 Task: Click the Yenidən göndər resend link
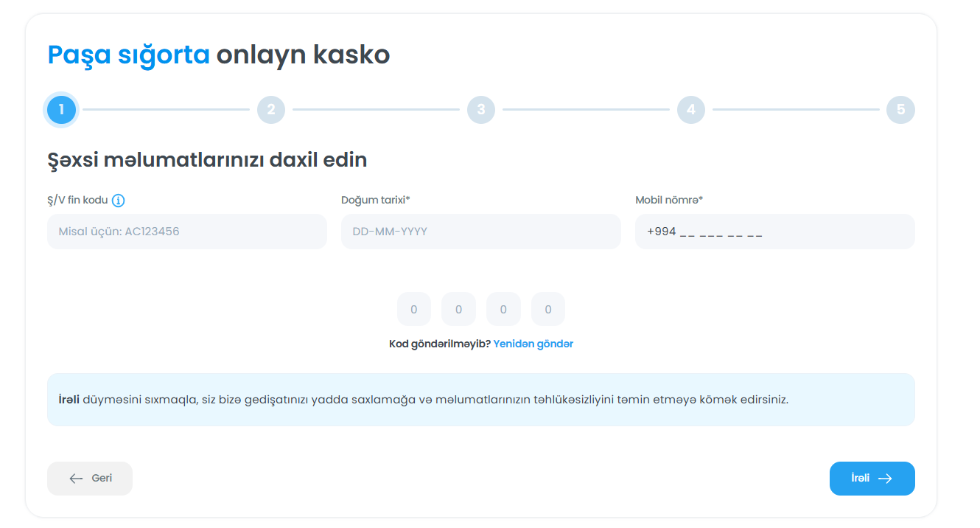533,344
